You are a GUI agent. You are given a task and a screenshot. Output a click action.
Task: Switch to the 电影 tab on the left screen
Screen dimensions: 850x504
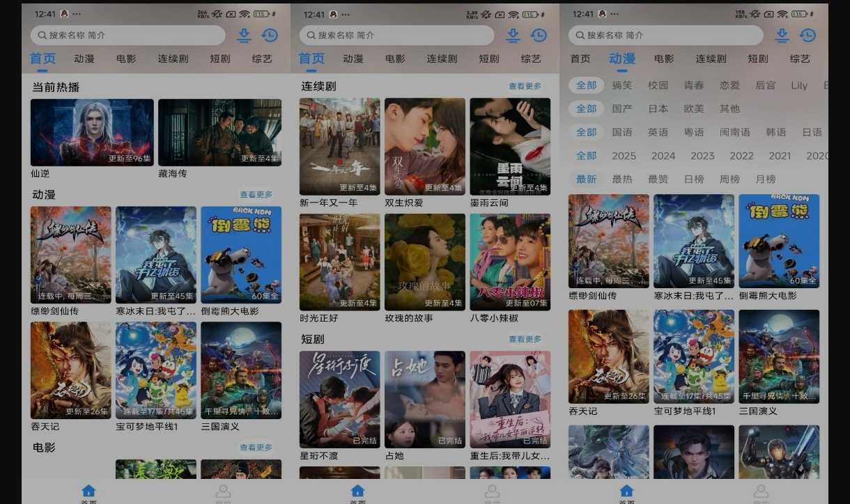click(x=126, y=58)
